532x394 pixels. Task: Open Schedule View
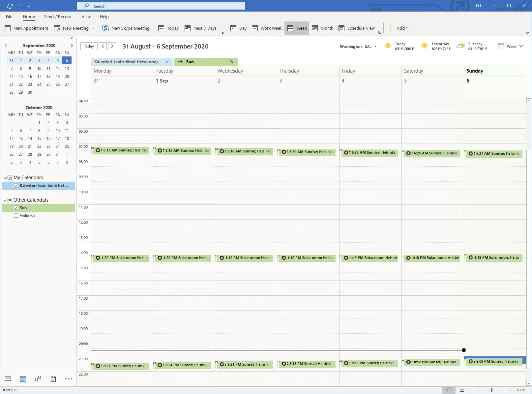357,28
